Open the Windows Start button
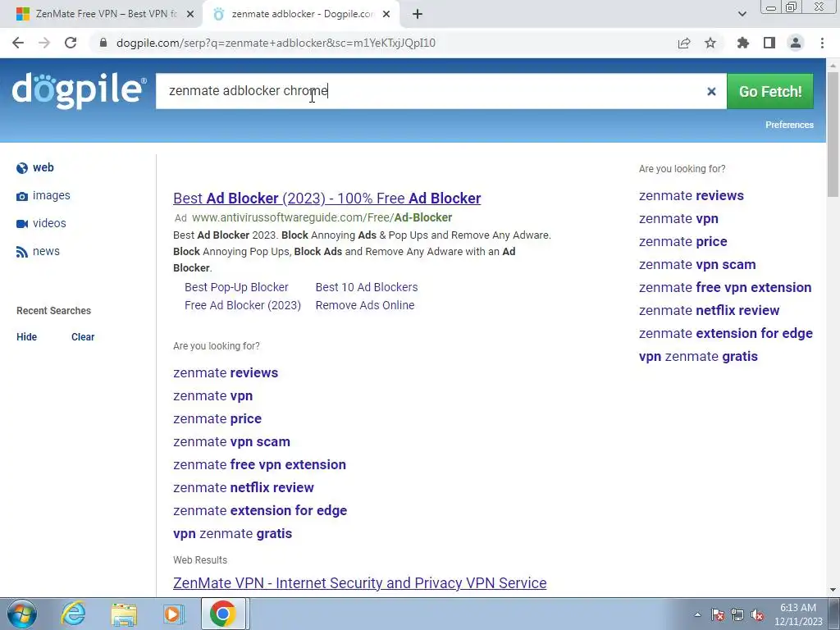Viewport: 840px width, 630px height. point(22,614)
